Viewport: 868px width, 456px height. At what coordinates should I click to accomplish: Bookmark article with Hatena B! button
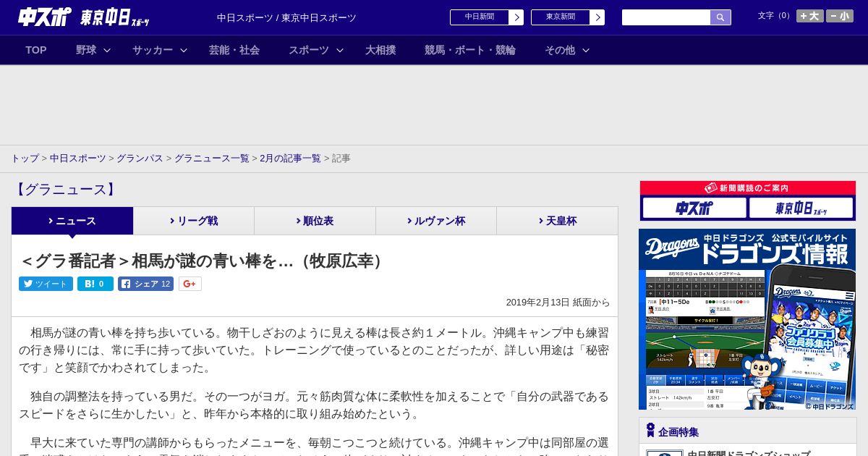coord(95,284)
